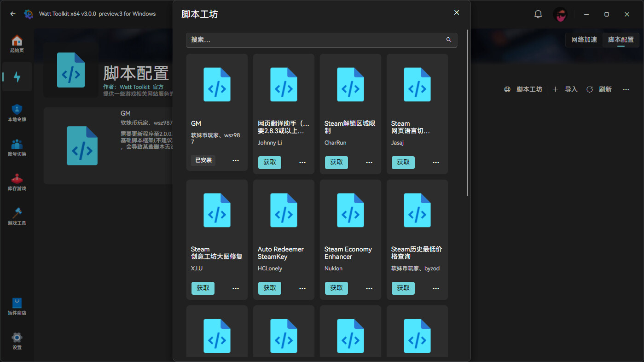Open the notification bell icon
644x362 pixels.
(538, 14)
